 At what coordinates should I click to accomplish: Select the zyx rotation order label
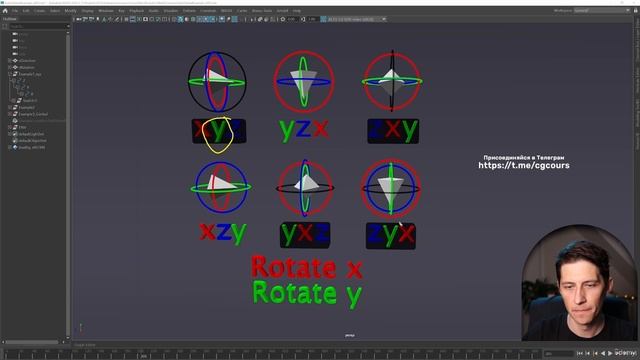(x=391, y=236)
